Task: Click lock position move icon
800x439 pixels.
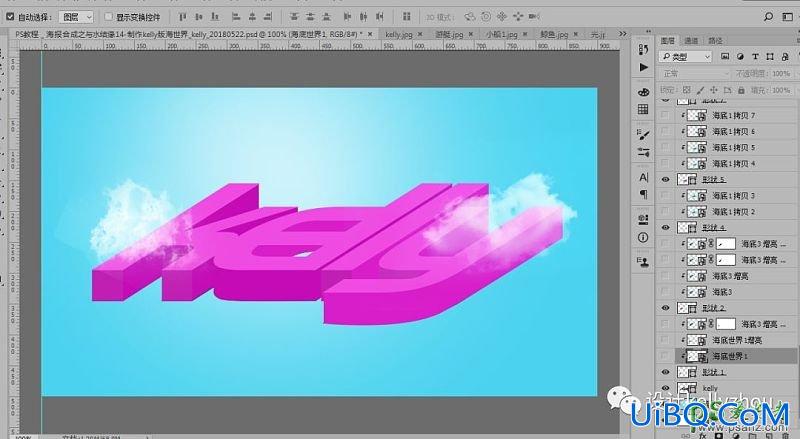Action: pyautogui.click(x=714, y=90)
